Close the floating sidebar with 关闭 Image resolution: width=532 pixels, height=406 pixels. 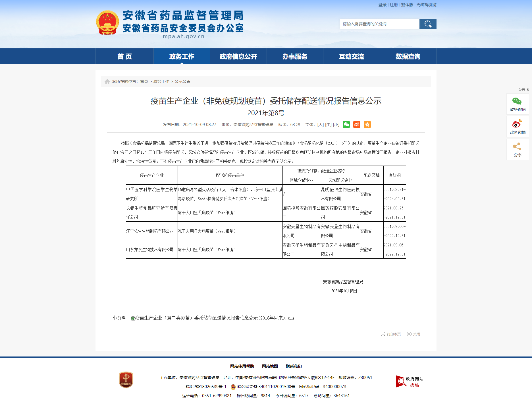pyautogui.click(x=524, y=89)
